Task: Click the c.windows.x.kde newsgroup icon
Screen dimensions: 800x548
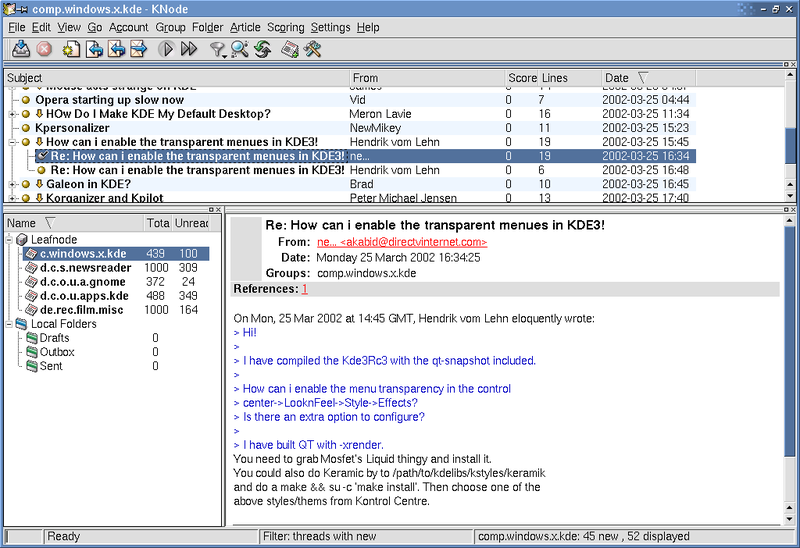Action: coord(32,254)
